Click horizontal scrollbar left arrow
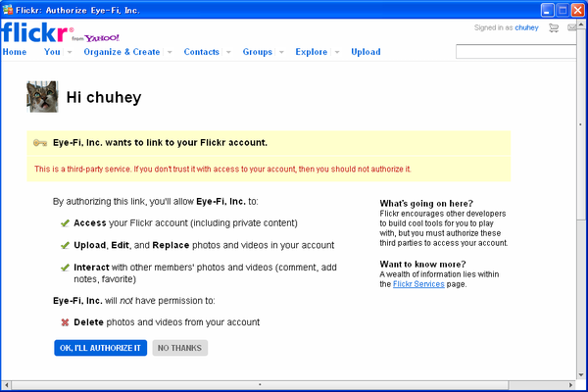Screen dimensions: 588x392 (x=7, y=385)
